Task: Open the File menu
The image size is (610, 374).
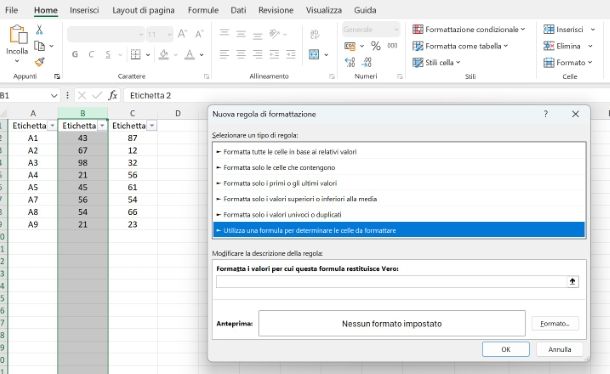Action: point(11,10)
